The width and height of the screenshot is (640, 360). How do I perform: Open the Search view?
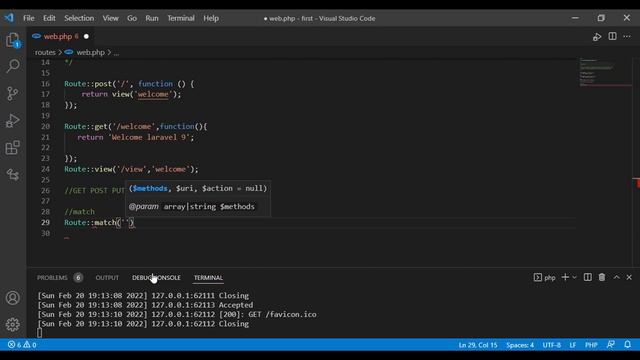point(13,66)
